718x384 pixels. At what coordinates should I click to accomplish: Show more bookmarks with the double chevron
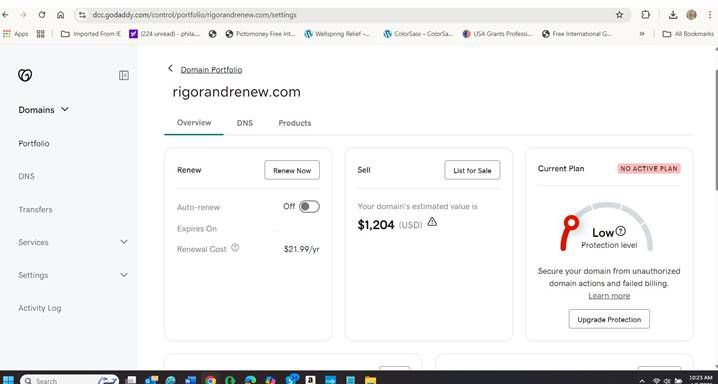tap(642, 34)
